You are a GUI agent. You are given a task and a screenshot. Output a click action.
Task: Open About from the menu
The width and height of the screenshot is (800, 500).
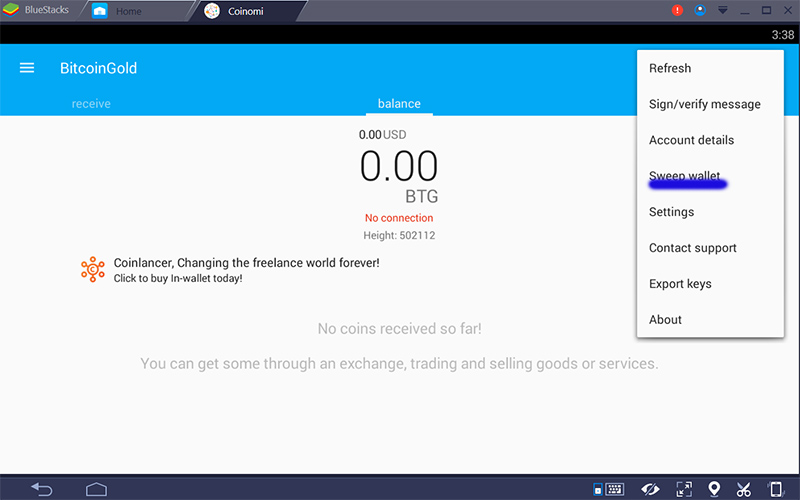point(710,319)
